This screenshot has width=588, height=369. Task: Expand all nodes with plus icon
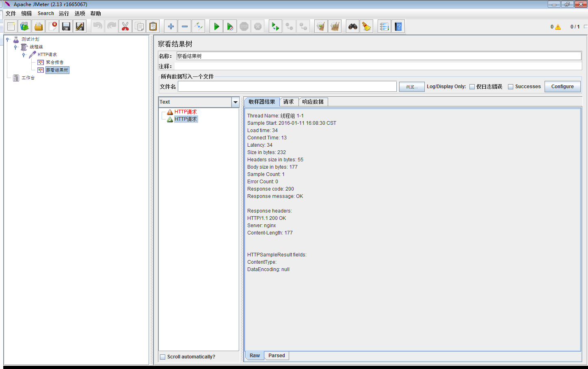point(171,26)
